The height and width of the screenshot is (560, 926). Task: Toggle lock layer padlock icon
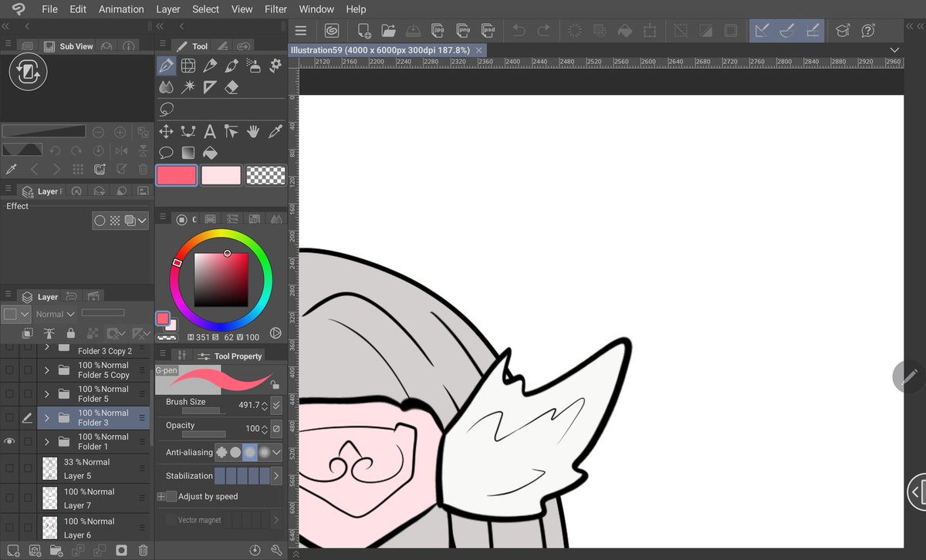click(x=71, y=333)
